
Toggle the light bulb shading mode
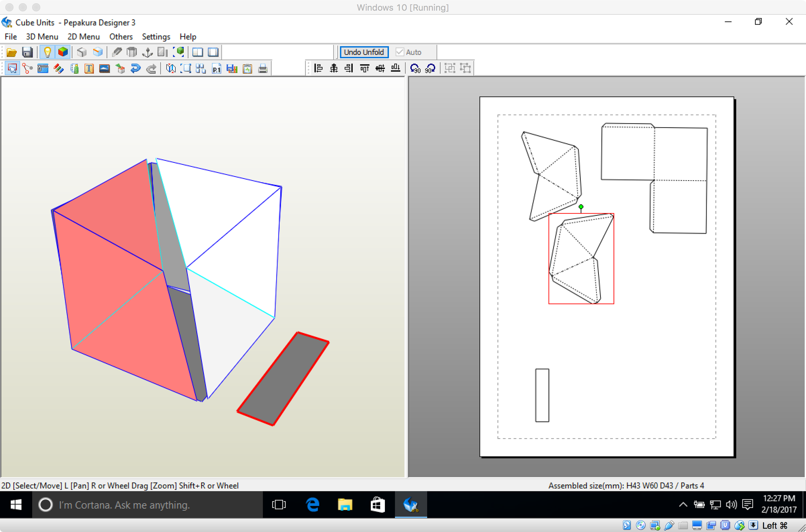(x=47, y=52)
